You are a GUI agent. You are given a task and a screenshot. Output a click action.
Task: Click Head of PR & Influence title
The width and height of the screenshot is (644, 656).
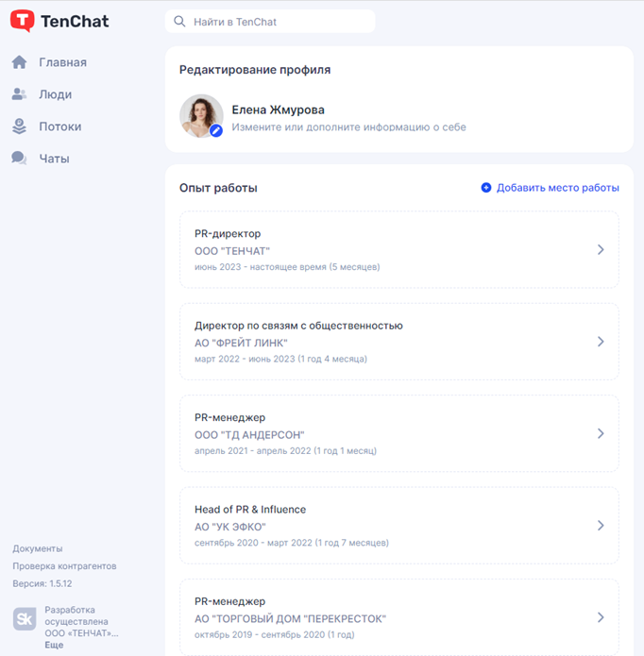point(250,509)
